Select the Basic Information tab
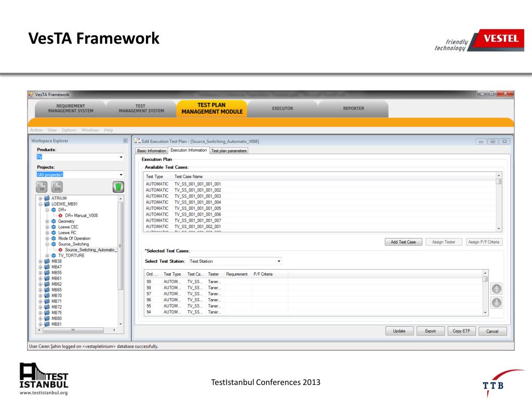Screen dimensions: 532x399 pyautogui.click(x=152, y=151)
